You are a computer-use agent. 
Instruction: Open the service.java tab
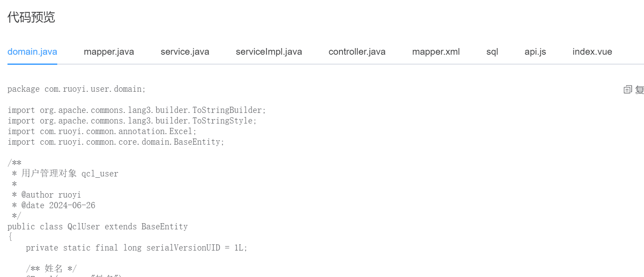click(x=185, y=52)
